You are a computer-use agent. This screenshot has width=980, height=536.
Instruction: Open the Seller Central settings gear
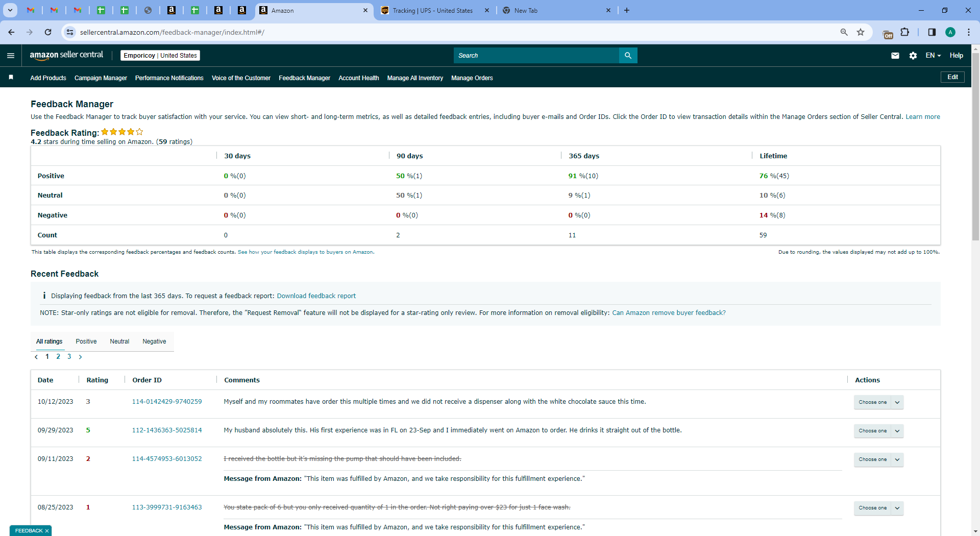tap(913, 56)
